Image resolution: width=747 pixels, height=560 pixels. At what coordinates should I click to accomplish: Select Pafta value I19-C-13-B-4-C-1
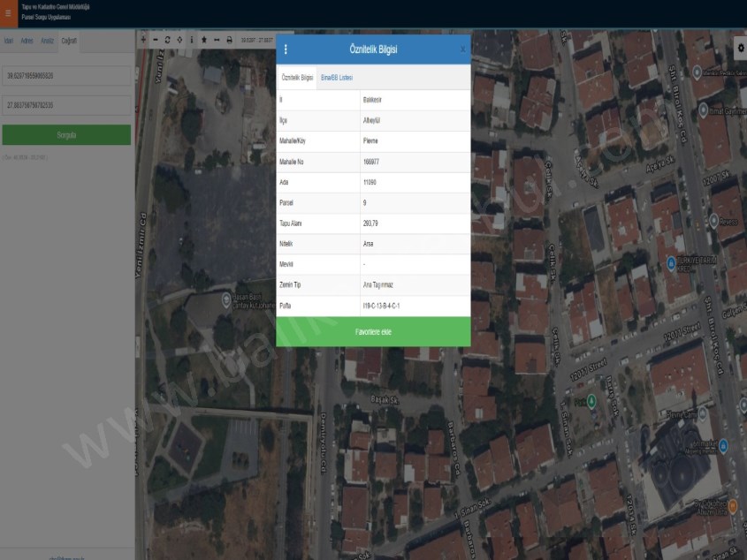pyautogui.click(x=381, y=306)
